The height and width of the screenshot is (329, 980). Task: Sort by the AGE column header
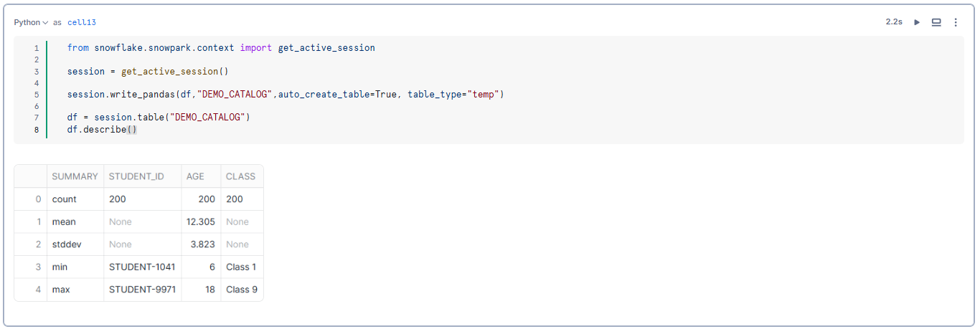coord(195,176)
